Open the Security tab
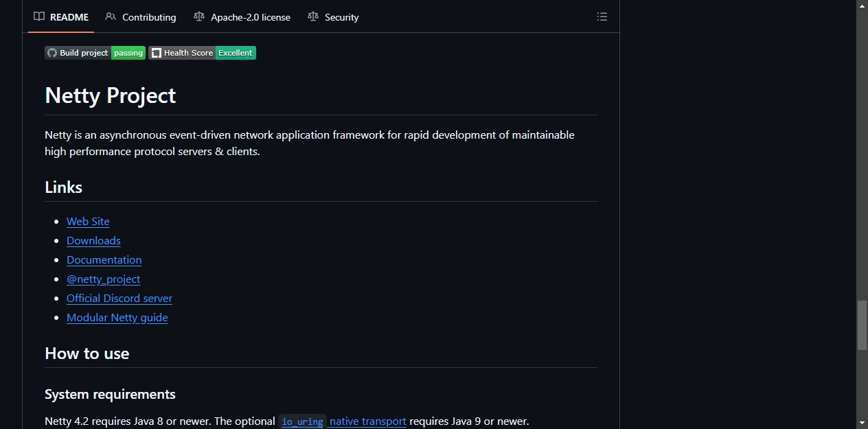This screenshot has height=429, width=868. pyautogui.click(x=333, y=17)
